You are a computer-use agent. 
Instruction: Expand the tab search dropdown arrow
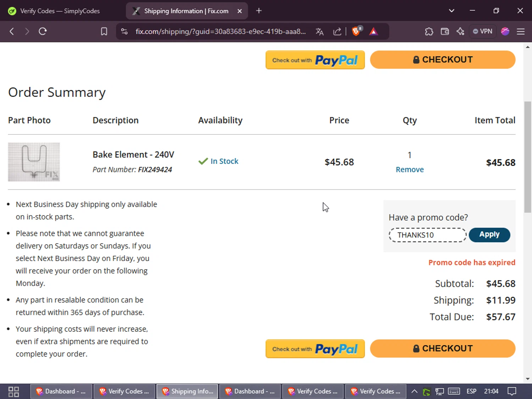451,11
